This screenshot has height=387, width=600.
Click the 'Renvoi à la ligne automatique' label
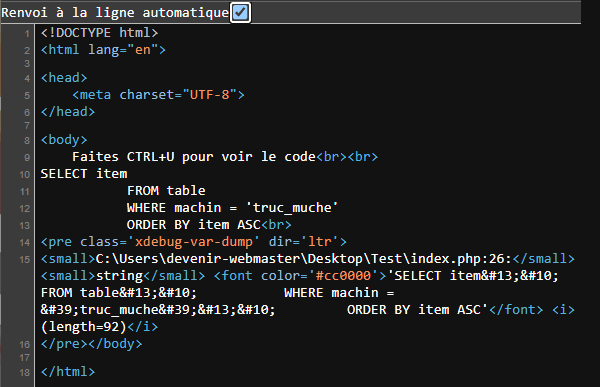click(x=115, y=13)
